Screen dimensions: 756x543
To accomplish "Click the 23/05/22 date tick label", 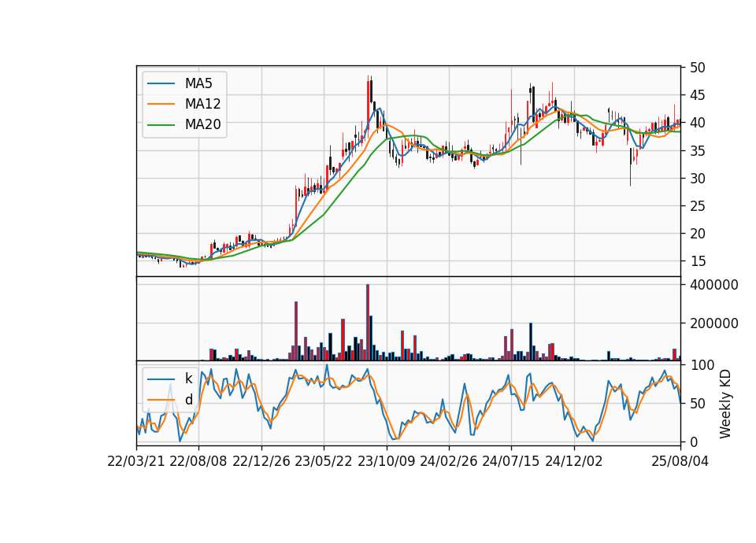I will point(324,461).
